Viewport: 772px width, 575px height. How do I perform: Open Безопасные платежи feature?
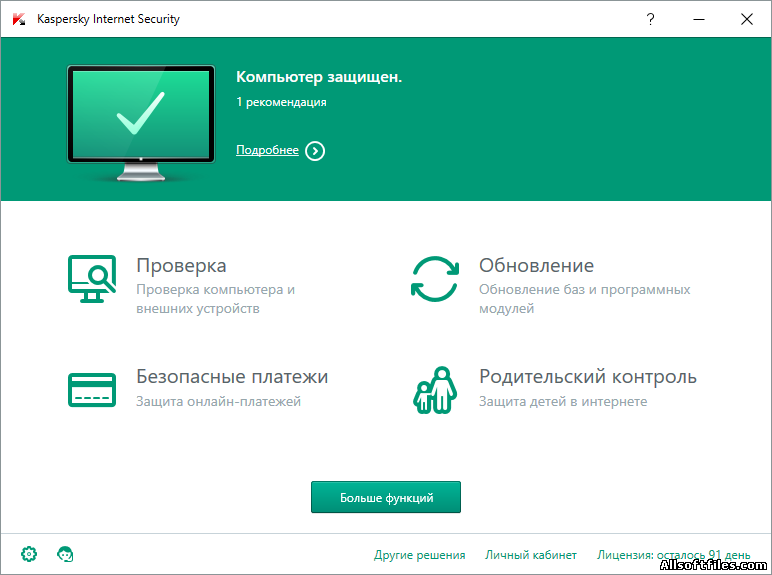tap(232, 377)
